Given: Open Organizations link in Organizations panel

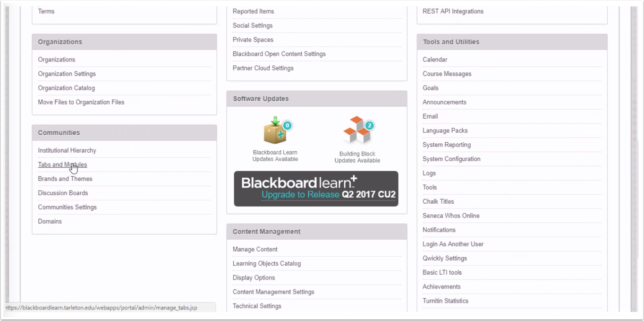Looking at the screenshot, I should point(56,60).
